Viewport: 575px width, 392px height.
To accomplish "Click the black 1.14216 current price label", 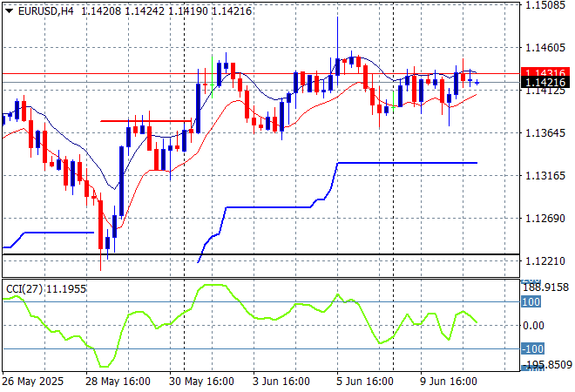I will point(545,82).
